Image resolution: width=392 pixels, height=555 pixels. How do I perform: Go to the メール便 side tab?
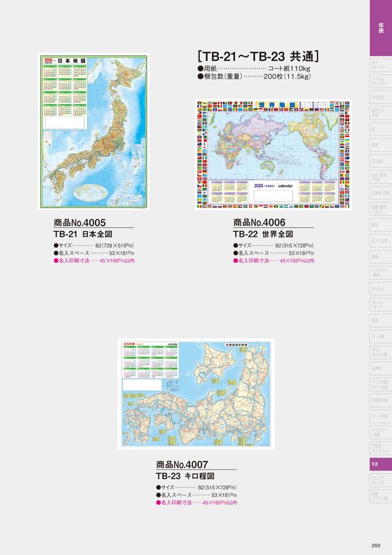pyautogui.click(x=381, y=336)
